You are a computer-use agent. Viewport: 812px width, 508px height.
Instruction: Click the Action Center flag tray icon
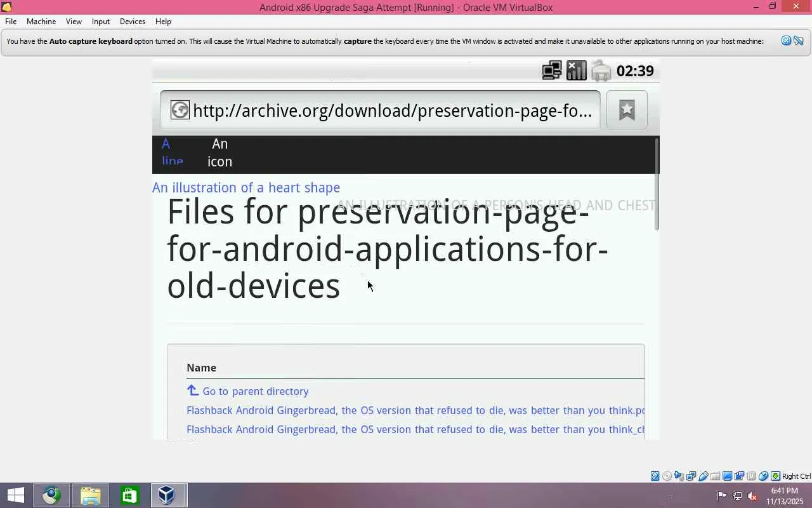point(722,496)
